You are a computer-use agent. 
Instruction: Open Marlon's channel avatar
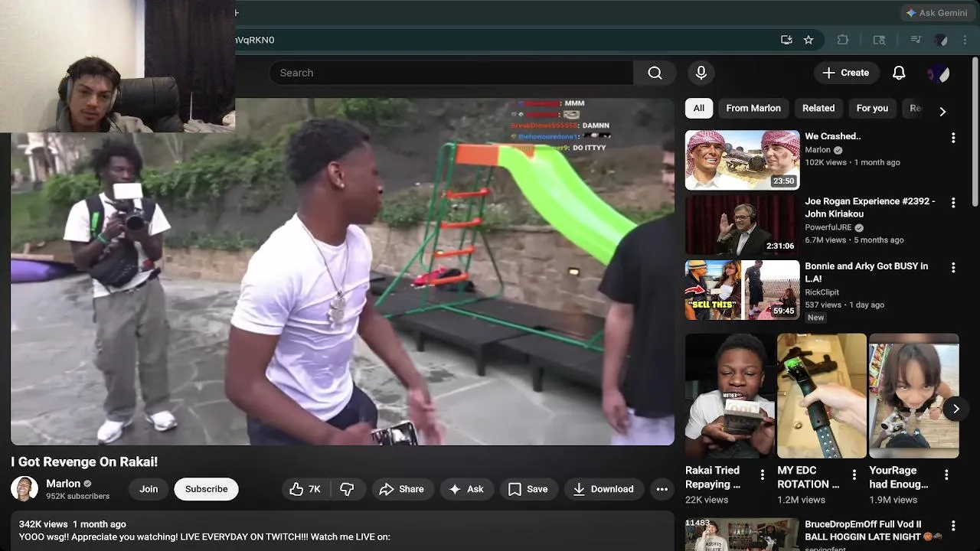24,489
